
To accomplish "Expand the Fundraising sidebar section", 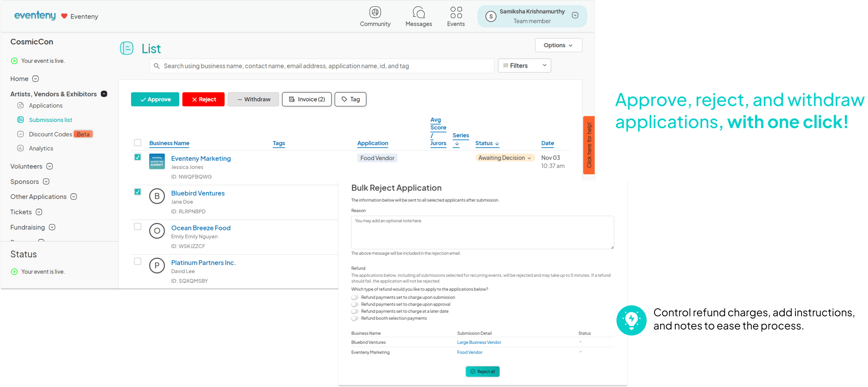I will [52, 227].
